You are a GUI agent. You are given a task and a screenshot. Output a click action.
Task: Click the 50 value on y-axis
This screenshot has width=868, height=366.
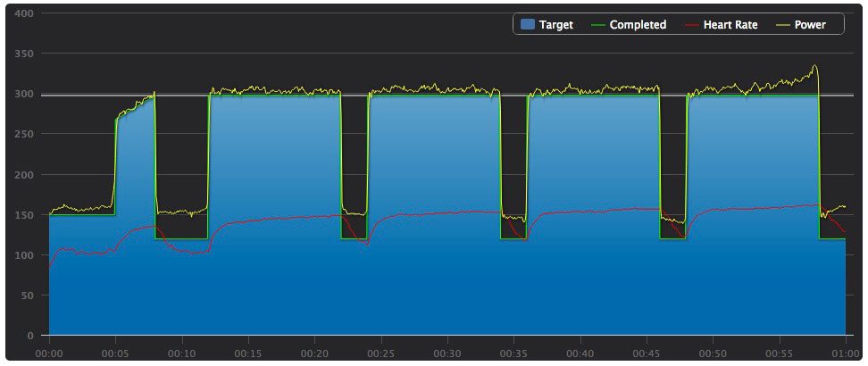click(x=29, y=295)
